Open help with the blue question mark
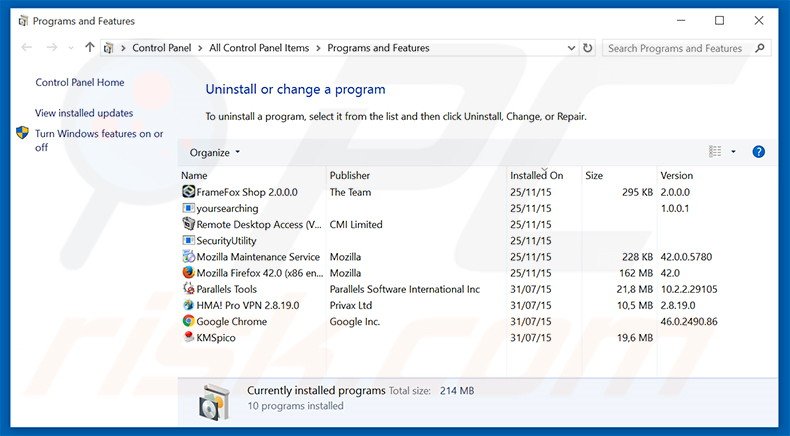The height and width of the screenshot is (436, 790). [x=758, y=152]
